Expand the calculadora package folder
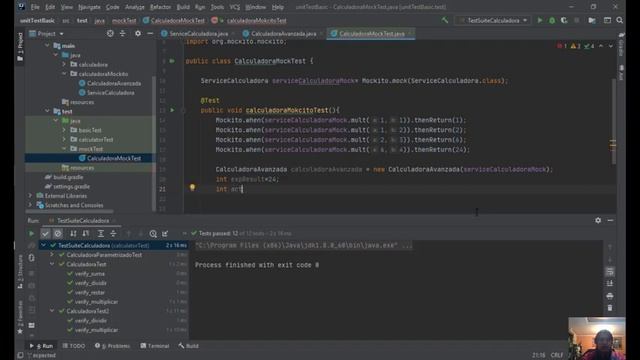640x360 pixels. pyautogui.click(x=64, y=64)
